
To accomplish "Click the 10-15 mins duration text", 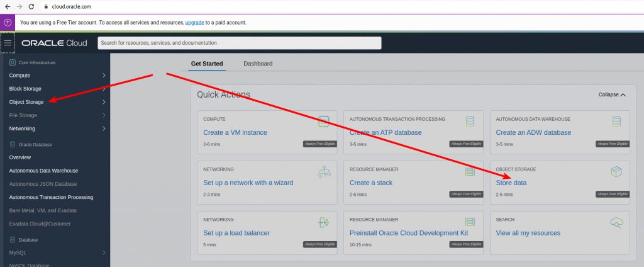I will 360,244.
